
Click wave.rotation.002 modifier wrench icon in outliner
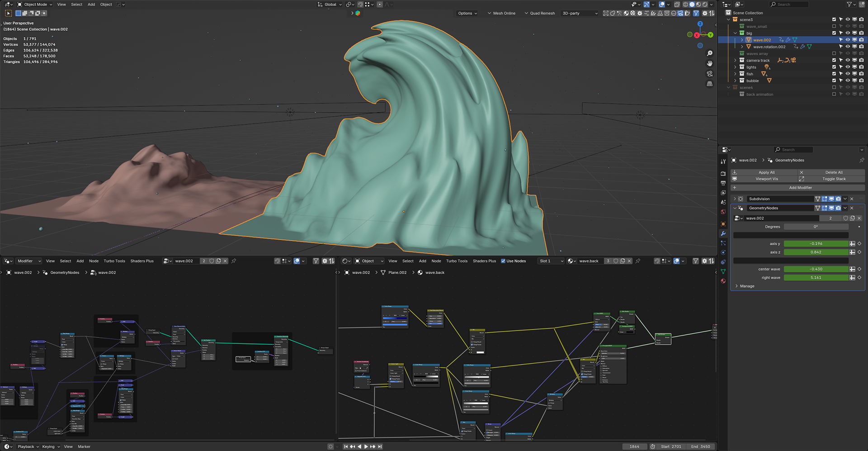[802, 47]
